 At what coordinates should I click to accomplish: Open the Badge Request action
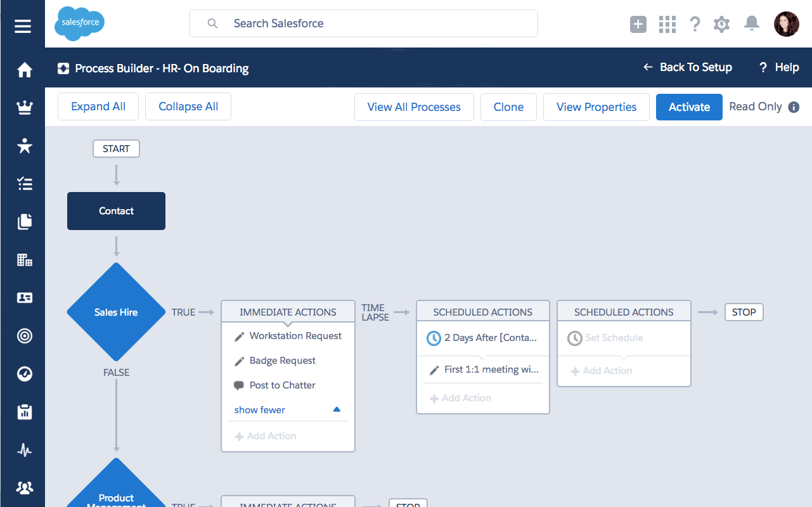tap(283, 361)
